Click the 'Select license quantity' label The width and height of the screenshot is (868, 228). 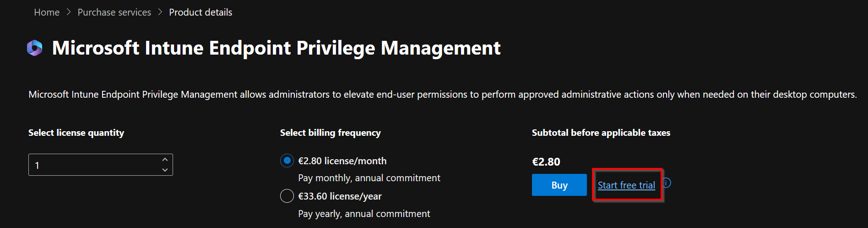pos(76,133)
